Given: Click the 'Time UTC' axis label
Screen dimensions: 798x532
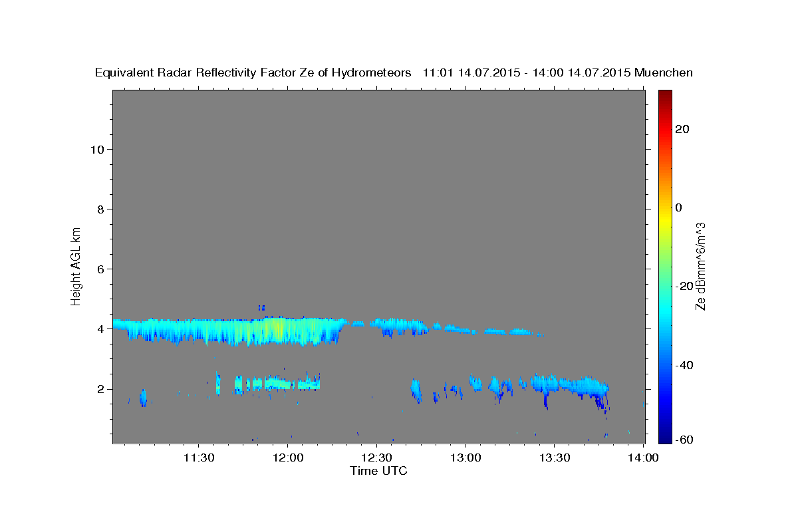Looking at the screenshot, I should pos(378,471).
